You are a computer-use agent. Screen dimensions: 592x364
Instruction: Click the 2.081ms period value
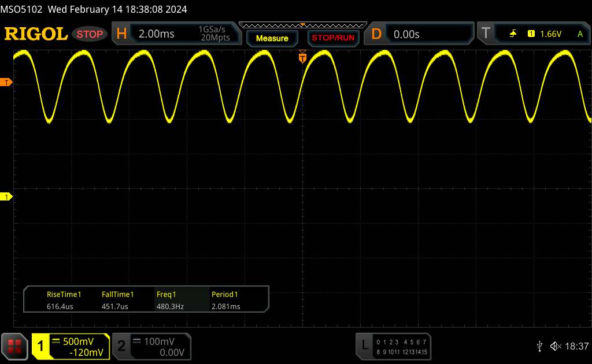click(x=226, y=307)
